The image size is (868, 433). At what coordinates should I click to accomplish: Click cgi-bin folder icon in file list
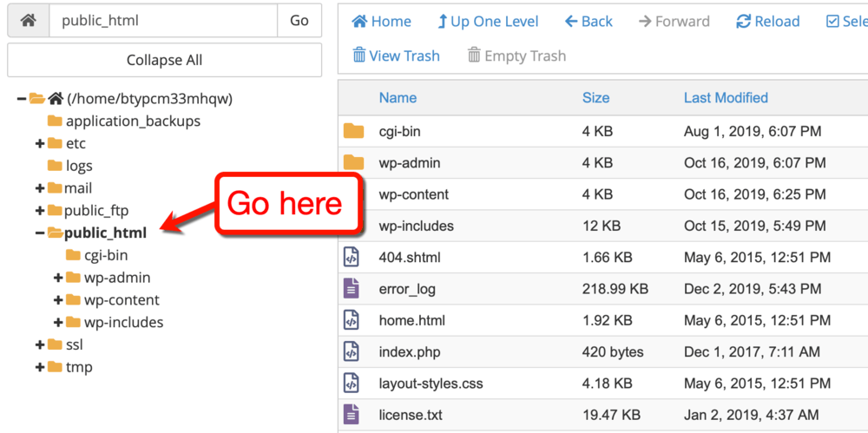pos(354,131)
